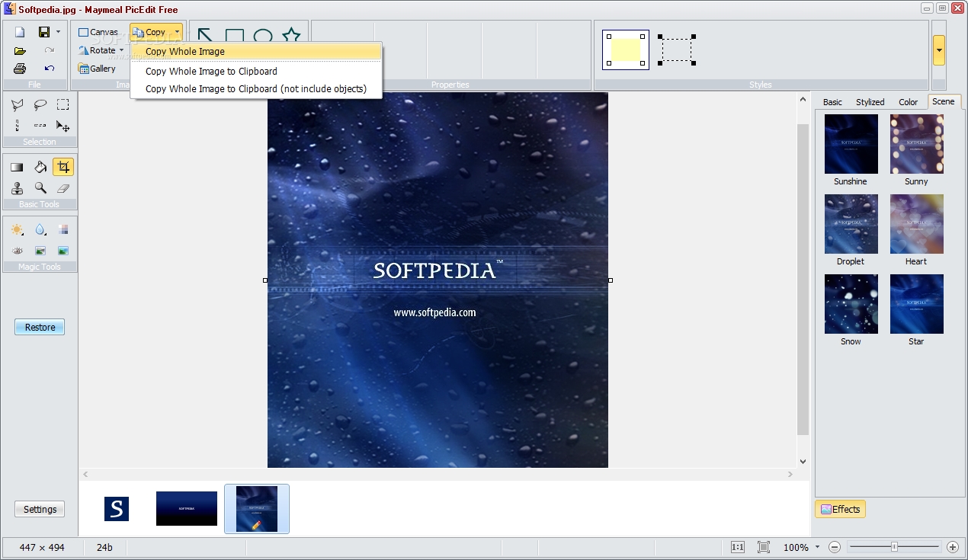Select the single column selection tool

point(17,126)
